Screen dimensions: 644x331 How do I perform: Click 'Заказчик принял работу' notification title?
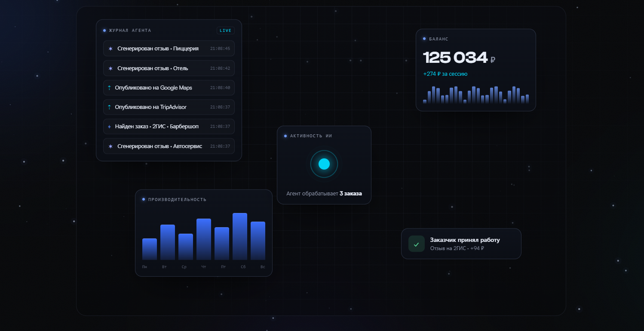465,240
